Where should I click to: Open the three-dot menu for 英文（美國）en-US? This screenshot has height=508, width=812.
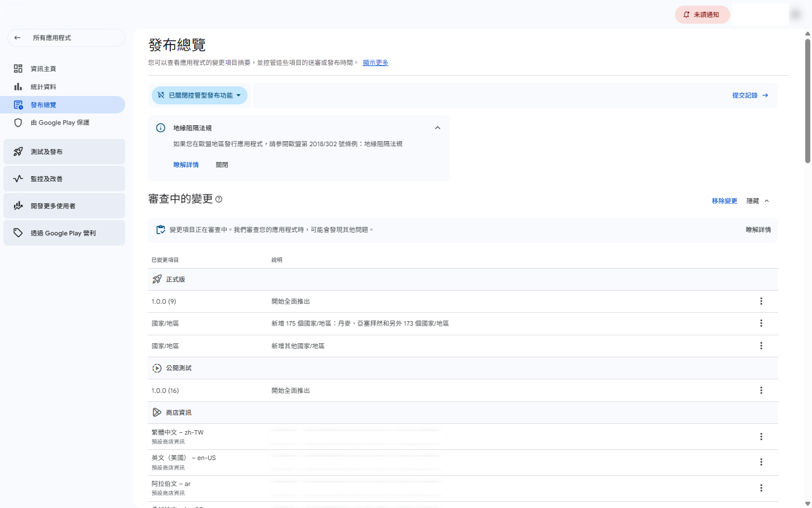(x=761, y=462)
